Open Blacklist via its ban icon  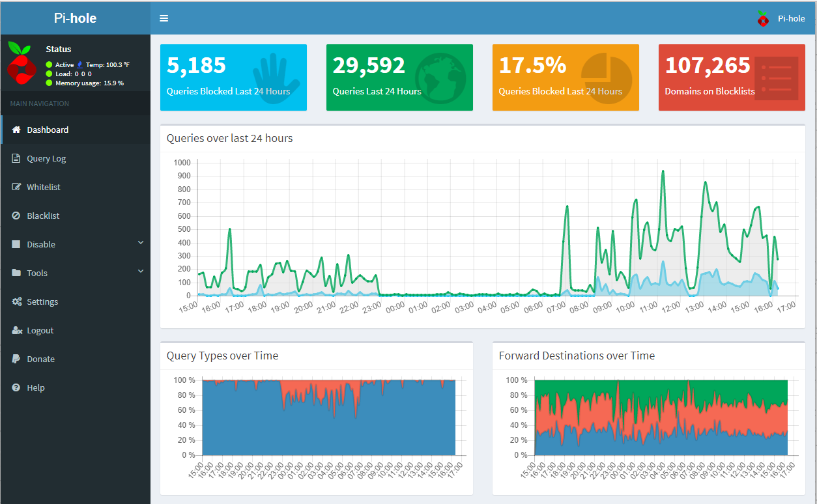point(16,216)
